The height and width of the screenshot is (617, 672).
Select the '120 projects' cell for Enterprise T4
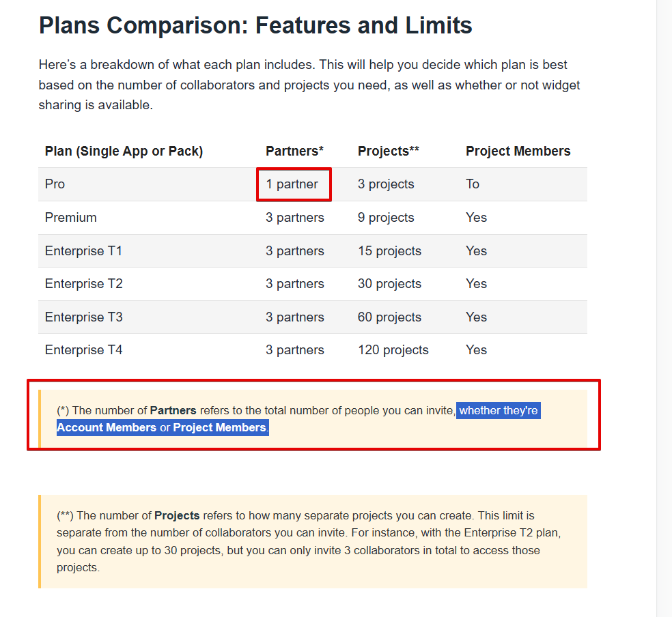[393, 350]
